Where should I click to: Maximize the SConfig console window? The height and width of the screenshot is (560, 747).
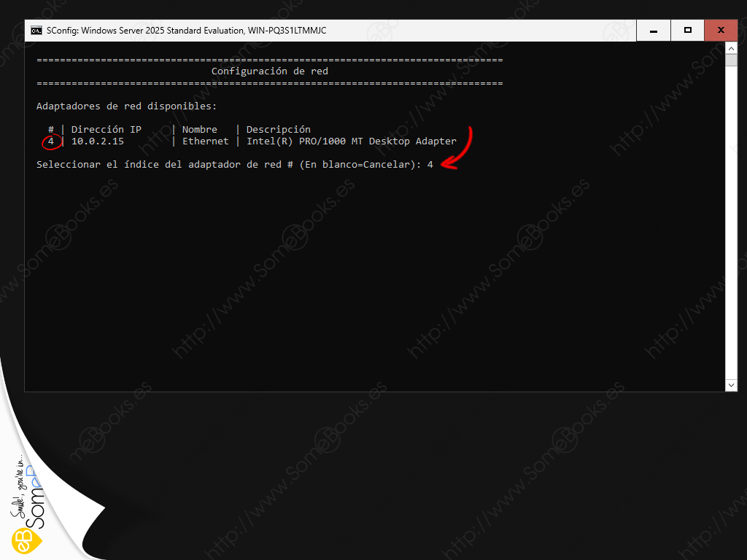tap(687, 31)
